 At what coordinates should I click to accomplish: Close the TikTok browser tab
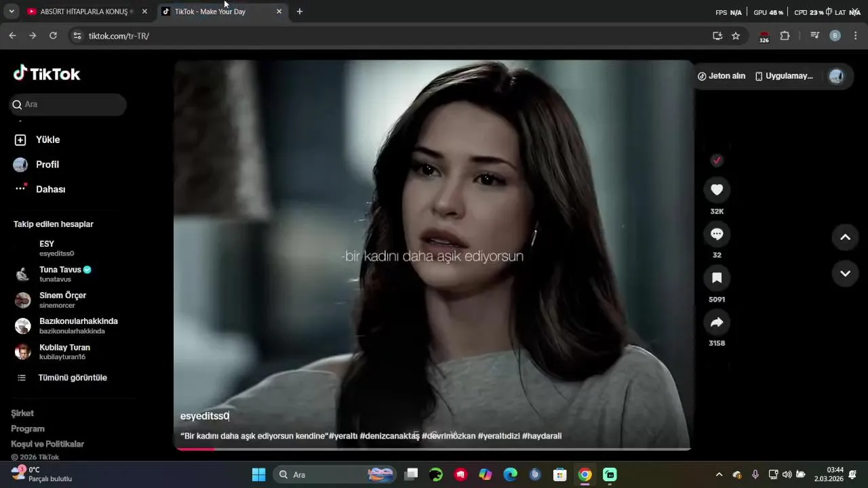pos(279,12)
